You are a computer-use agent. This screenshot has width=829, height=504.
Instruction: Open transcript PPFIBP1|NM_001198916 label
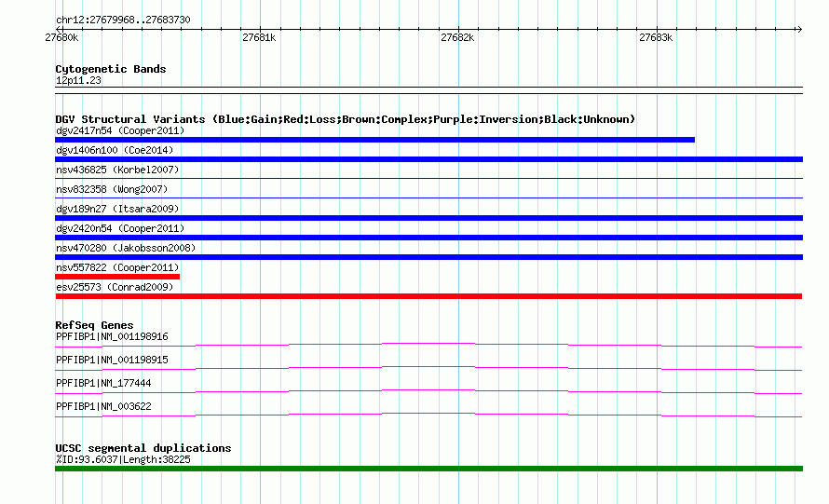(x=112, y=336)
